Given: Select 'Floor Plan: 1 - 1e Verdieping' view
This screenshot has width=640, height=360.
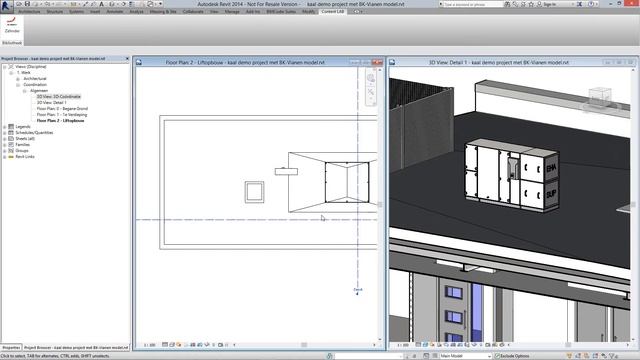Looking at the screenshot, I should 62,115.
